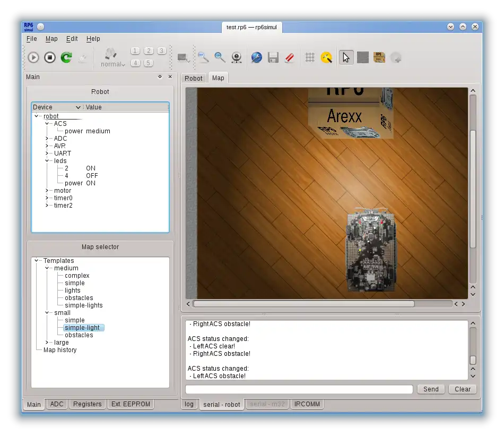Click key pad button 3
This screenshot has width=504, height=435.
pyautogui.click(x=161, y=51)
